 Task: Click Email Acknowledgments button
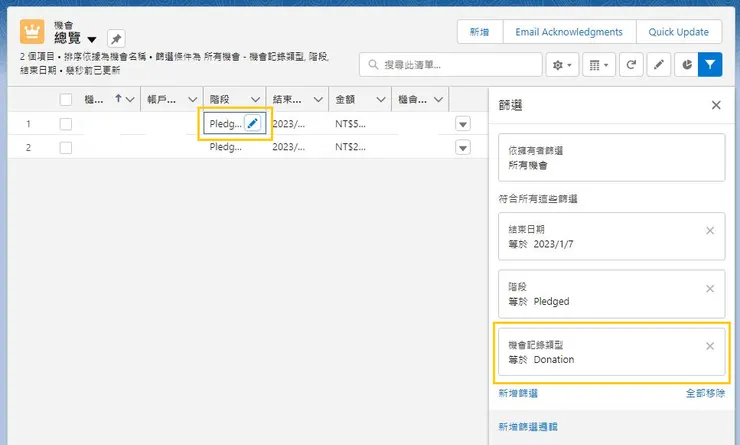(569, 32)
